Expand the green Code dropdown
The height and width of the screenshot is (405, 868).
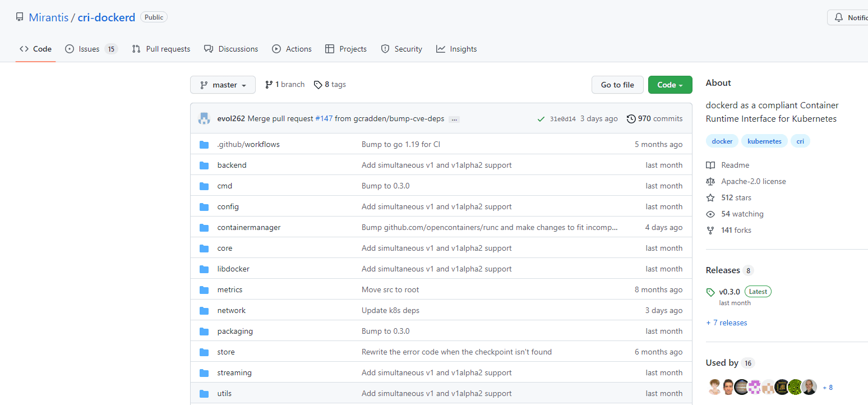[x=670, y=85]
